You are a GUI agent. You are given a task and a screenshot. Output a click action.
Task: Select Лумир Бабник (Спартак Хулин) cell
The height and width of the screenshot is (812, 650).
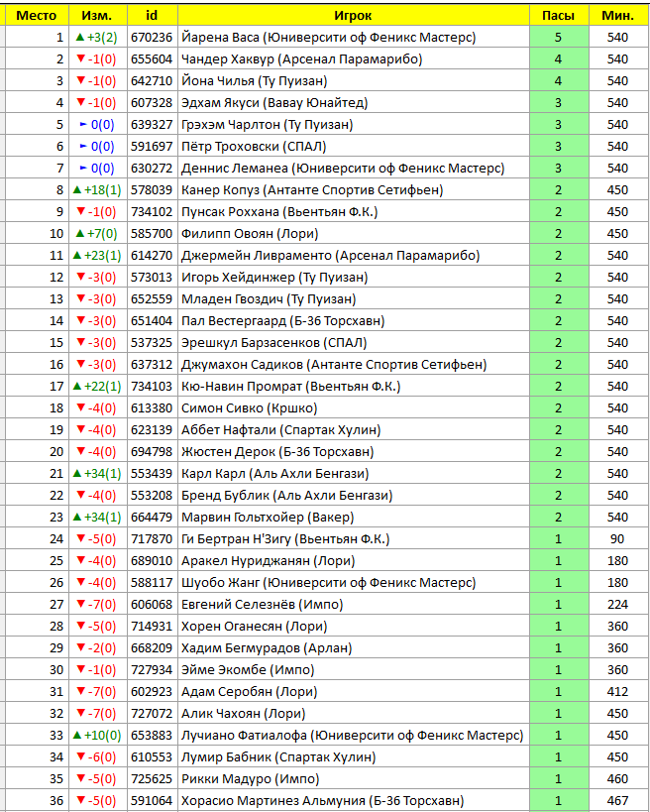click(353, 756)
